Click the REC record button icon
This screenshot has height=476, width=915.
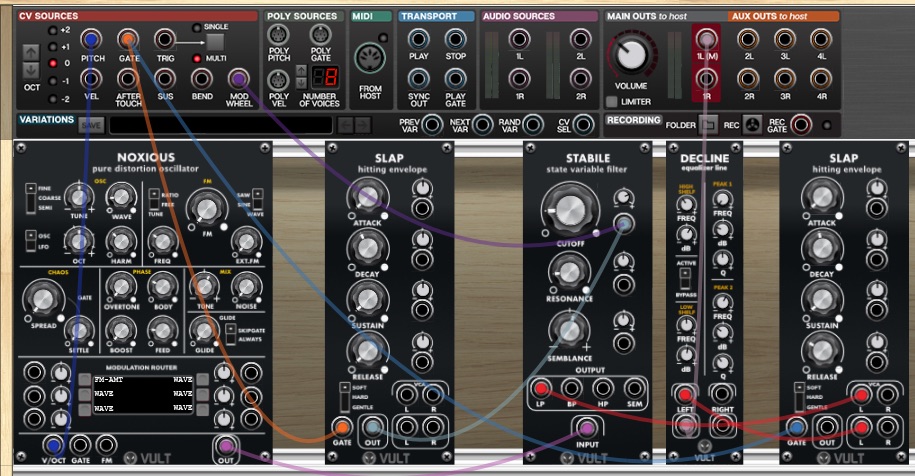click(x=752, y=124)
